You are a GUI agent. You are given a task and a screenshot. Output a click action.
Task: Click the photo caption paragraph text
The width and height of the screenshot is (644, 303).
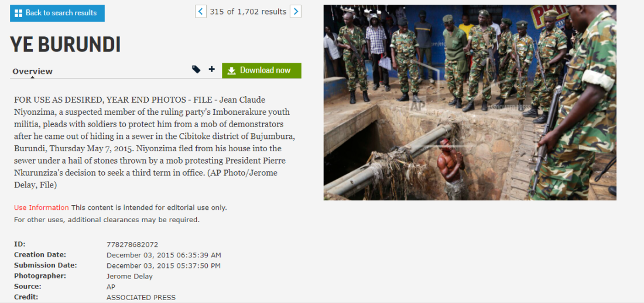(155, 142)
